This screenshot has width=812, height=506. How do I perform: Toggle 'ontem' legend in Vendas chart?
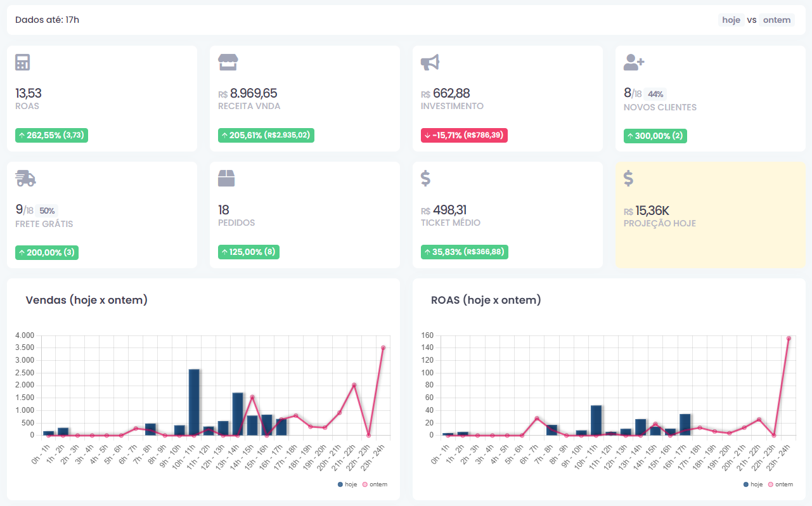point(374,484)
